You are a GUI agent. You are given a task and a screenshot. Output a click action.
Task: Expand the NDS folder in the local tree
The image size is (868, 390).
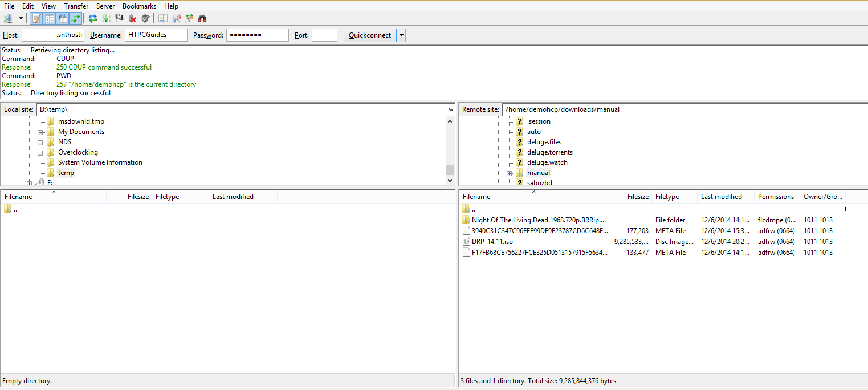point(40,142)
